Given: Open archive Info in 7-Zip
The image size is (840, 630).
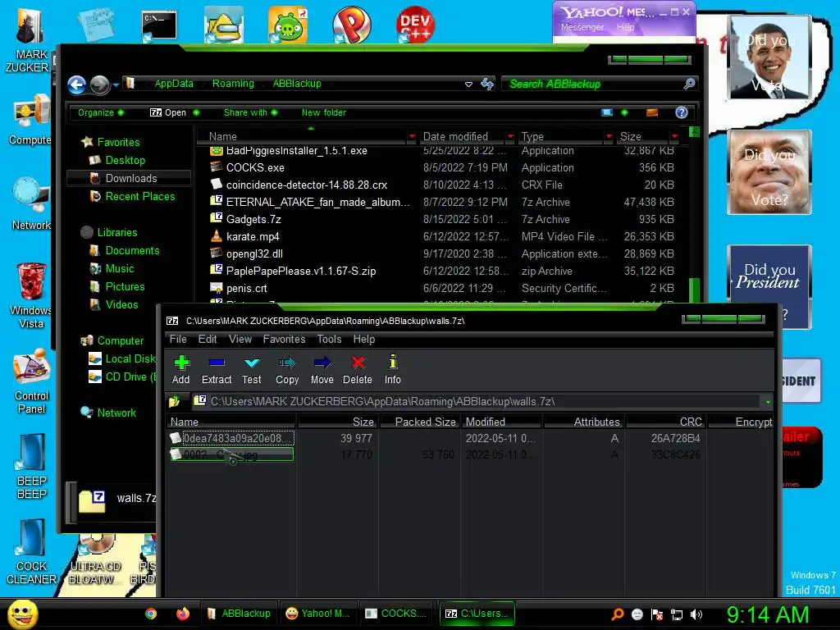Looking at the screenshot, I should [393, 370].
